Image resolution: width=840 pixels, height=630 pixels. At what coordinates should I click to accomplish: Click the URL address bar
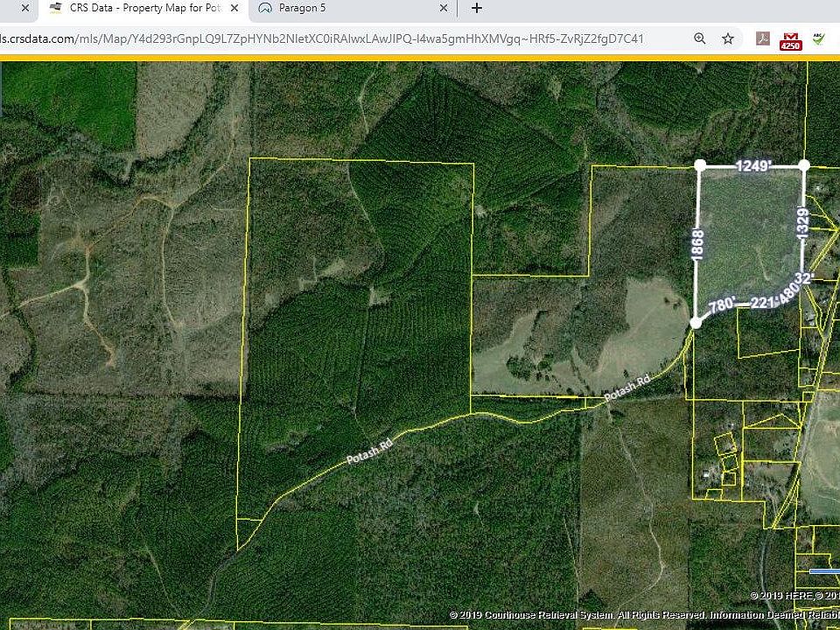[x=350, y=38]
